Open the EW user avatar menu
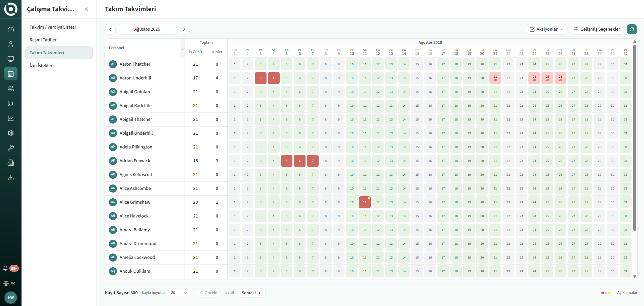 (x=11, y=298)
